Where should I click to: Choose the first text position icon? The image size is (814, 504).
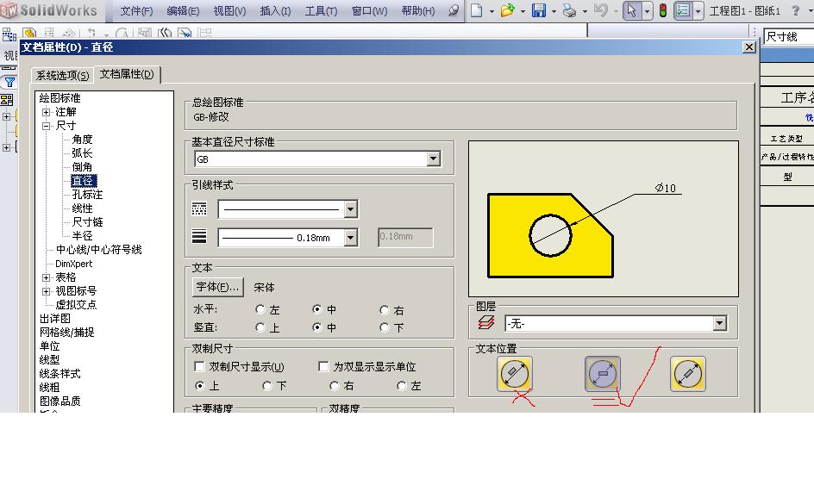(515, 373)
